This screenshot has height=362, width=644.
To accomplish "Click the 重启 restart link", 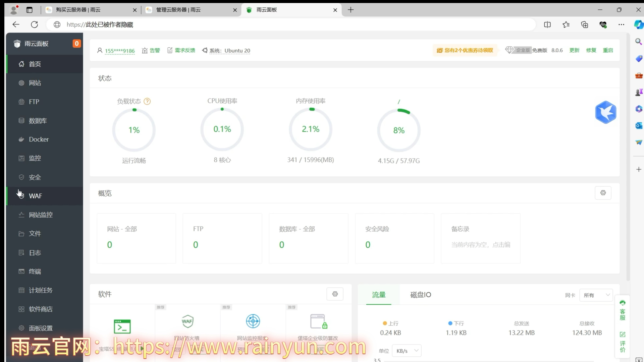I will click(608, 50).
